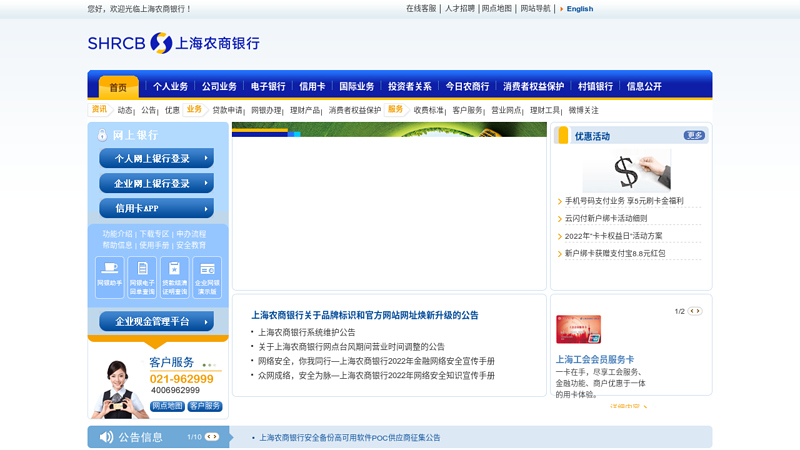Click 申办流程 link
Image resolution: width=800 pixels, height=450 pixels.
[x=191, y=234]
